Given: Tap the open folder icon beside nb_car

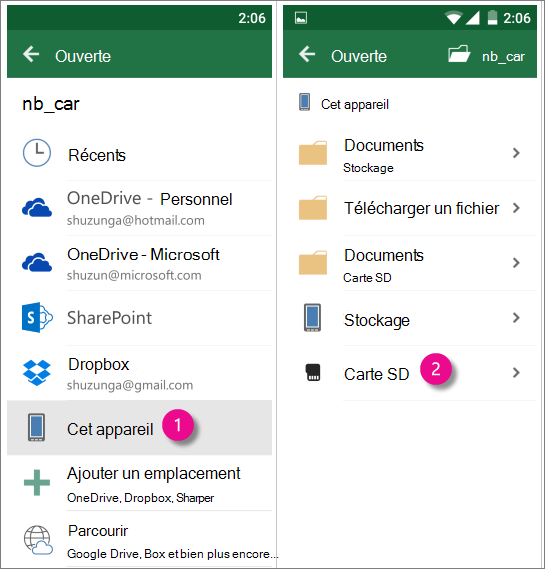Looking at the screenshot, I should 459,54.
